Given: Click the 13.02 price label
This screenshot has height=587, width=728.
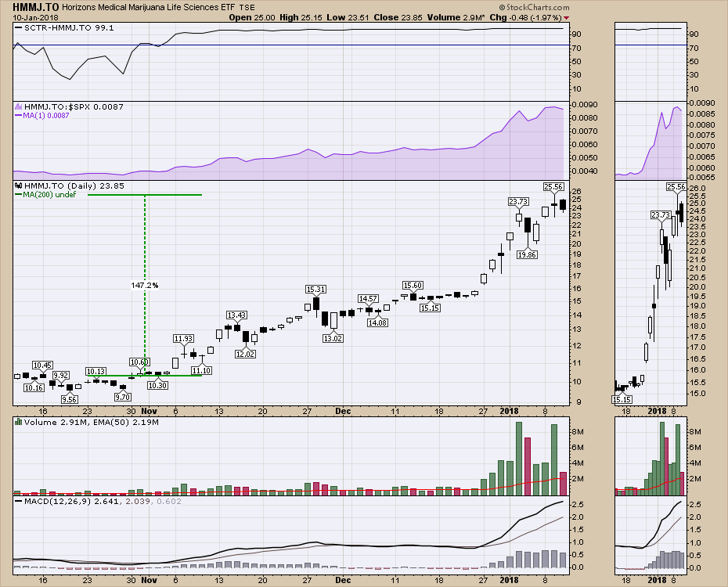Looking at the screenshot, I should (333, 339).
